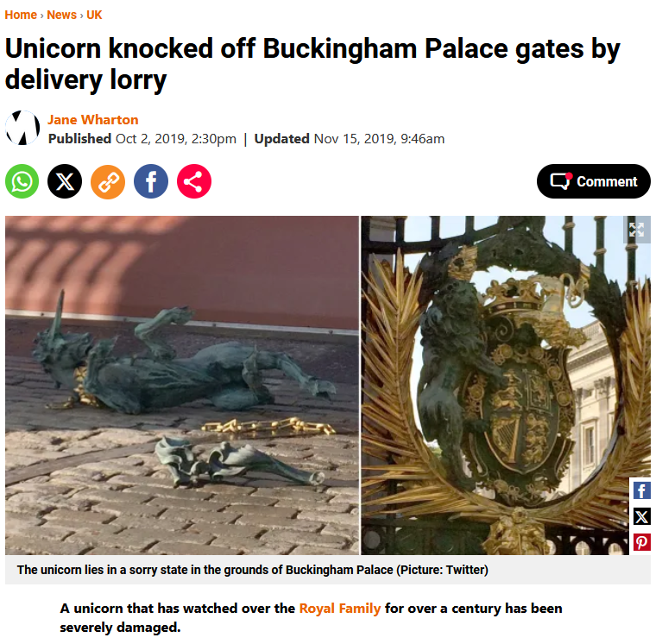Open the Comment section
Screen dimensions: 662x644
point(594,181)
